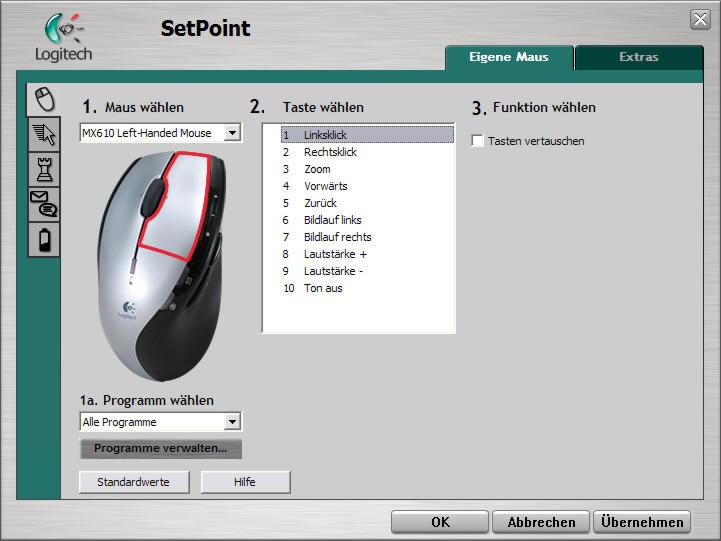Click the Programme verwalten button
The height and width of the screenshot is (541, 721).
click(160, 448)
